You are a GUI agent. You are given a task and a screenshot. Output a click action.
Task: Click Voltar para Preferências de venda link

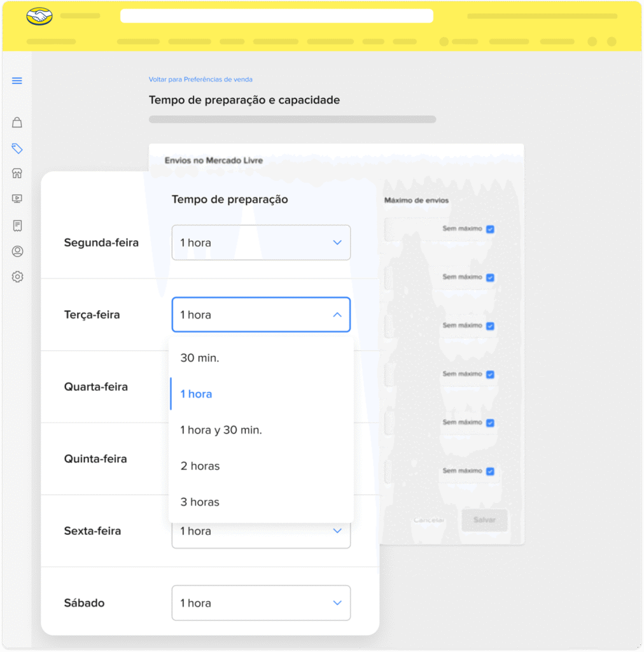200,80
